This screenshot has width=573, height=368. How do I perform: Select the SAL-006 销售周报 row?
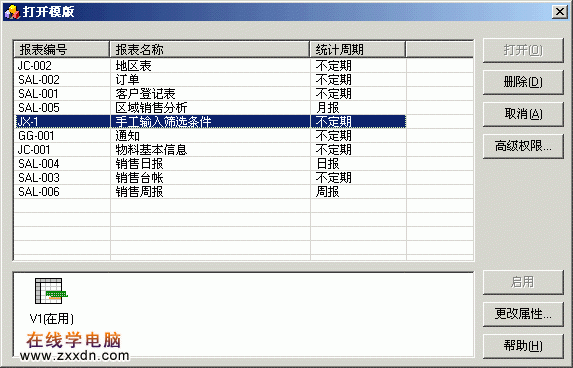(210, 191)
